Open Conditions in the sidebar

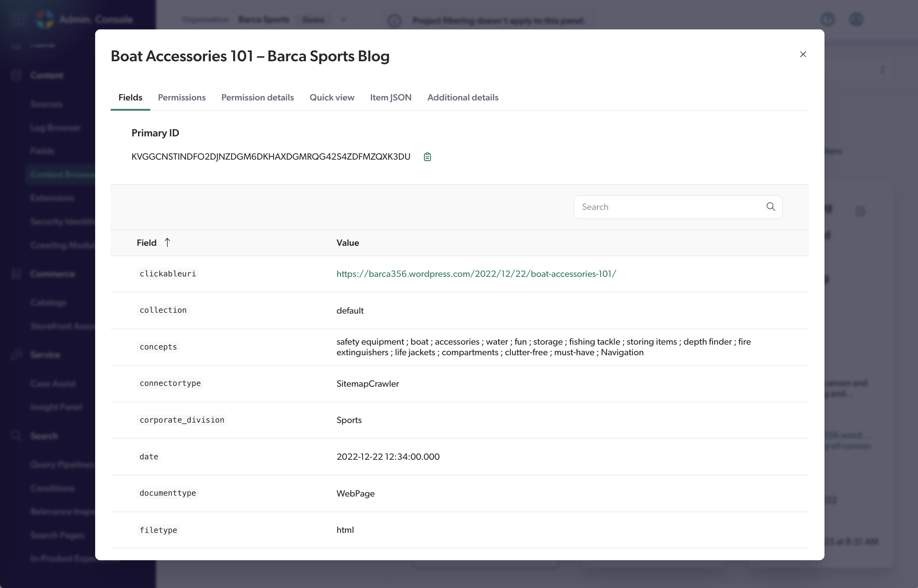pyautogui.click(x=52, y=488)
